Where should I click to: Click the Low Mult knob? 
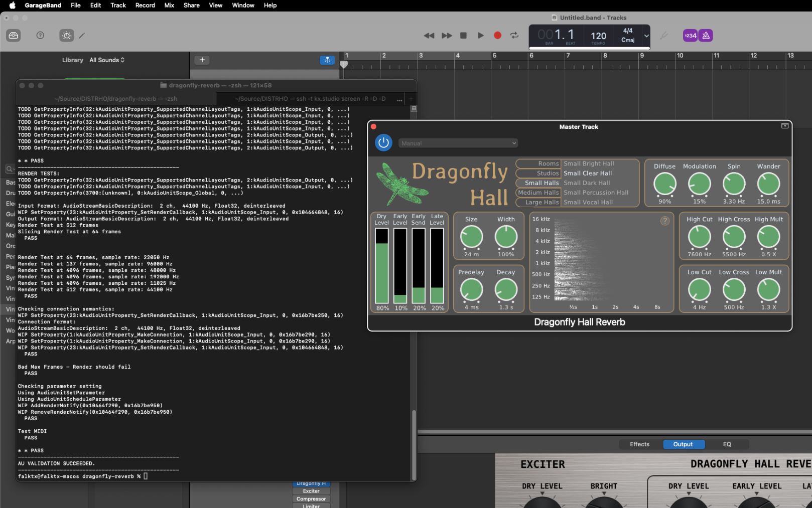click(x=768, y=290)
